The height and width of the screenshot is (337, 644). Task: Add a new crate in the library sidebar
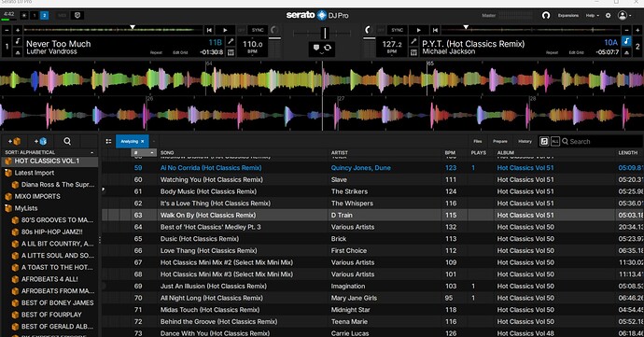[14, 141]
